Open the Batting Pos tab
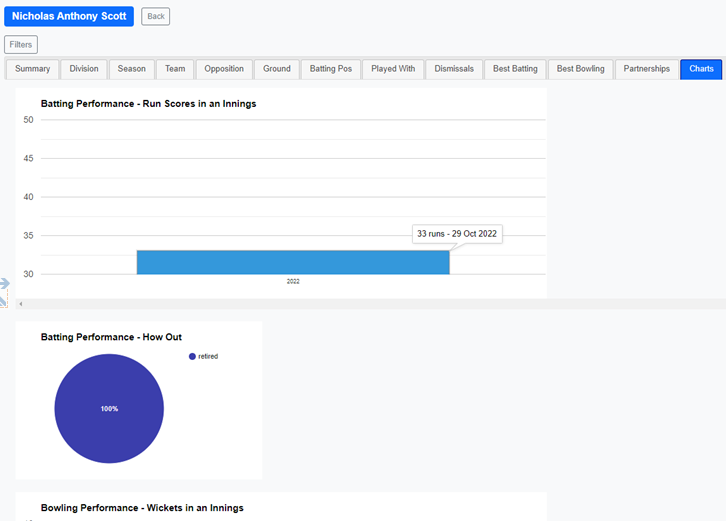726x521 pixels. [x=331, y=69]
